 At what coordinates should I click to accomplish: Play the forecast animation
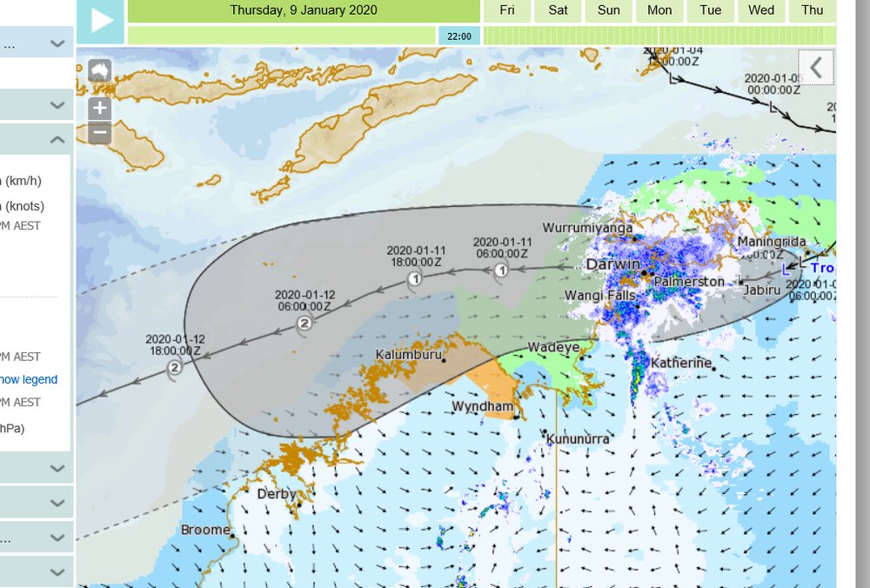[x=101, y=22]
